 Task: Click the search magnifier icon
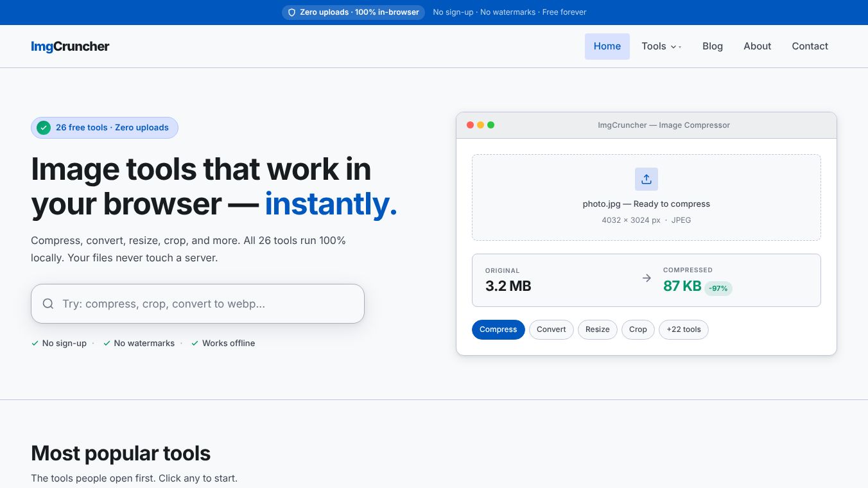[x=48, y=304]
